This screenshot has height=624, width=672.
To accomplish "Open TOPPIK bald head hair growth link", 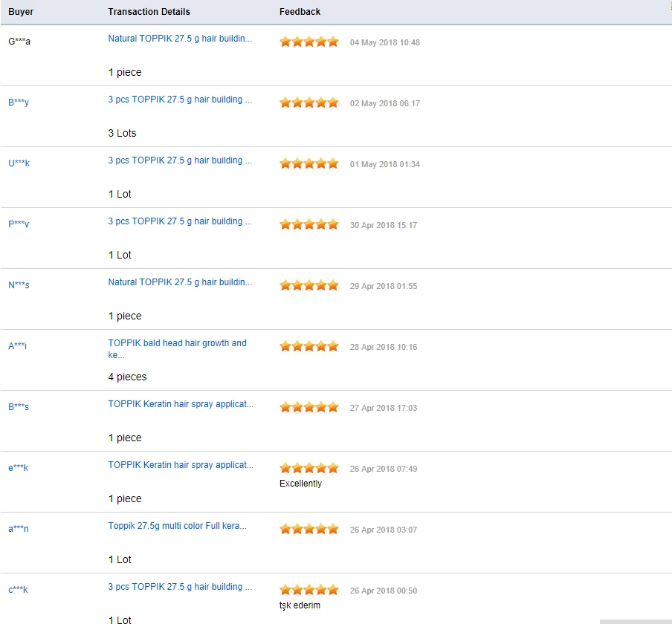I will pyautogui.click(x=177, y=348).
